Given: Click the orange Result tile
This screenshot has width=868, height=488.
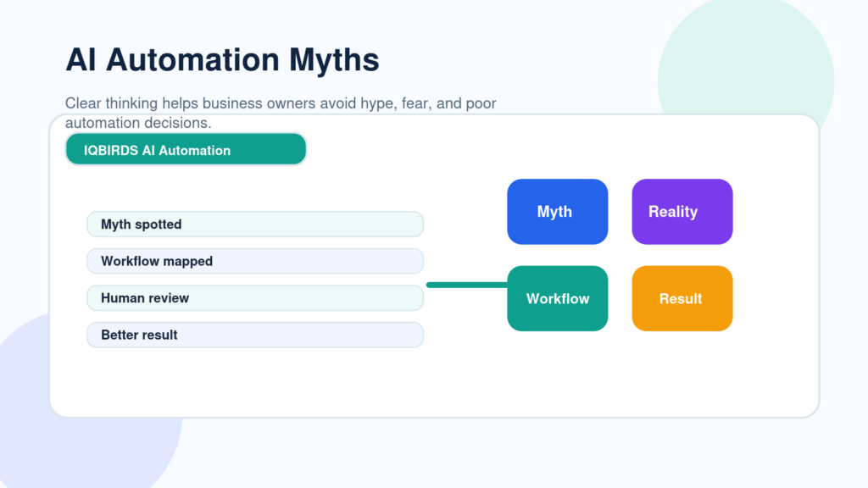Looking at the screenshot, I should 682,298.
